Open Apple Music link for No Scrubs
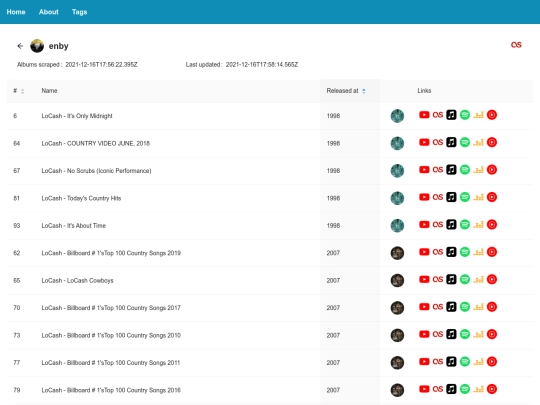This screenshot has width=540, height=405. [451, 169]
